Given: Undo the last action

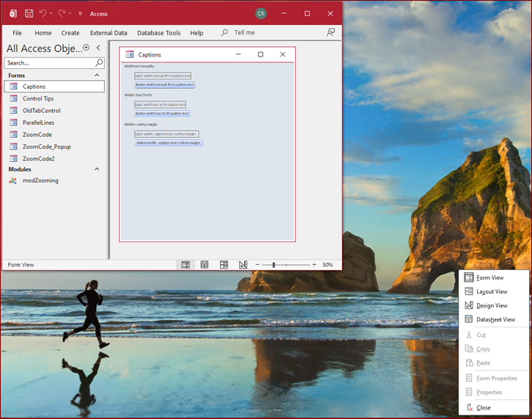Looking at the screenshot, I should pyautogui.click(x=43, y=13).
